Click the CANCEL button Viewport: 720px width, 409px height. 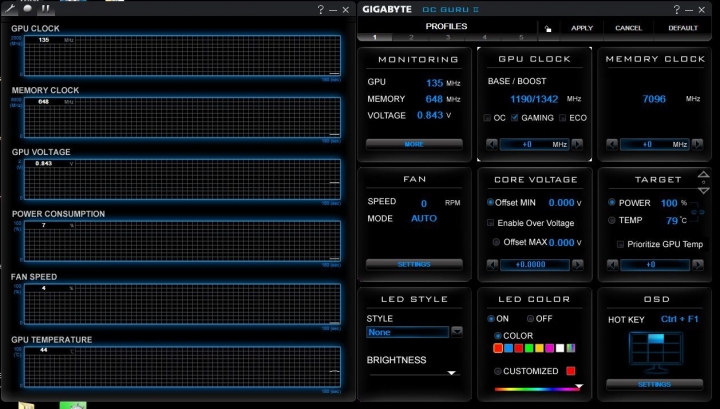pos(629,28)
